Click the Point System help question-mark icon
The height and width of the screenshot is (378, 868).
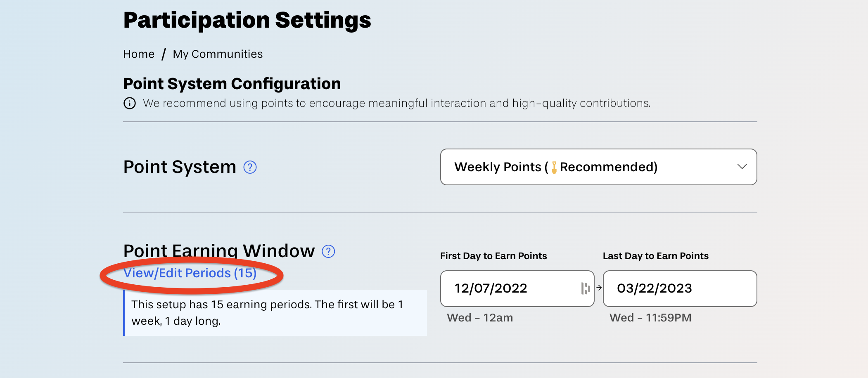[250, 167]
